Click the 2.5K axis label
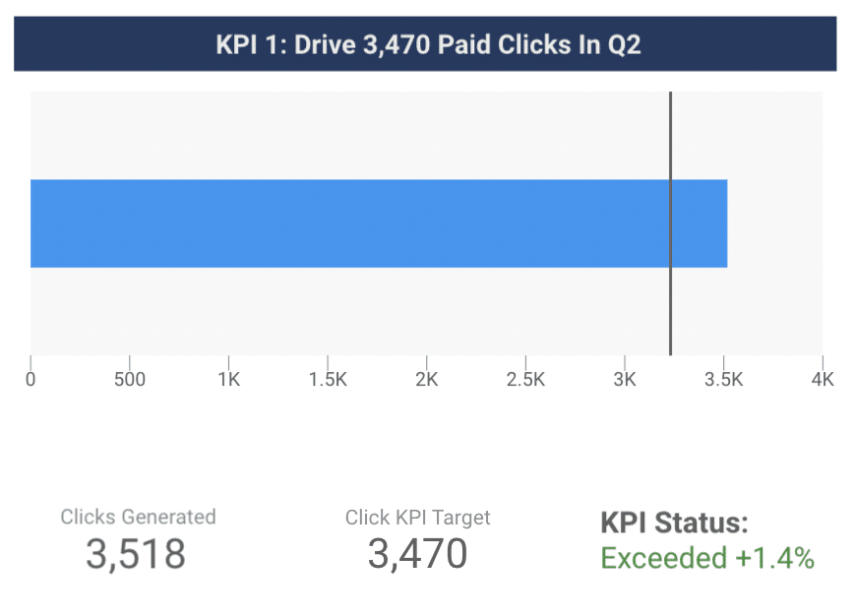Screen dimensions: 854x616 tap(525, 380)
